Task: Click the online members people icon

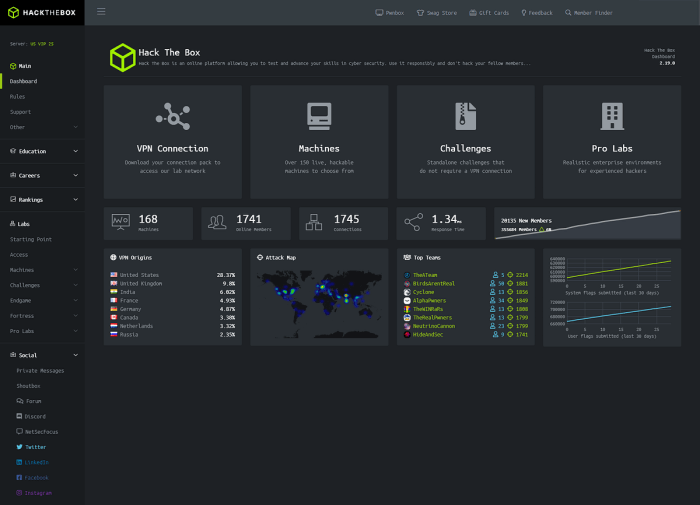Action: (x=217, y=222)
